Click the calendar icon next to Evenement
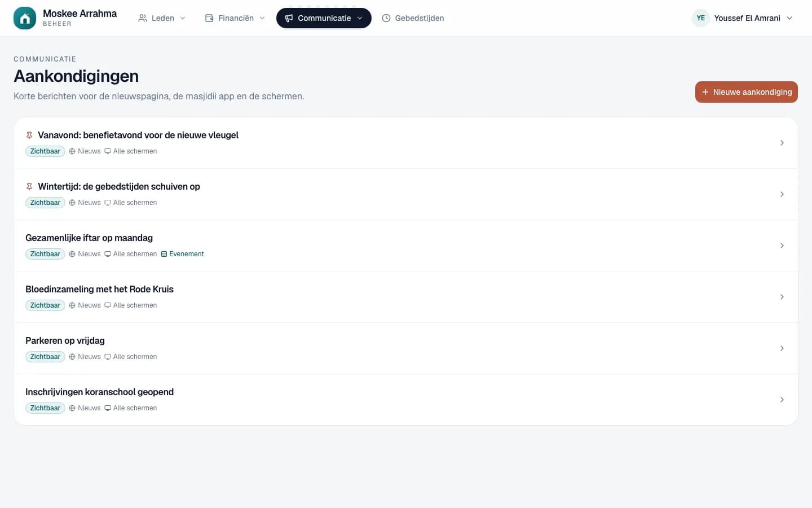This screenshot has height=508, width=812. coord(164,254)
